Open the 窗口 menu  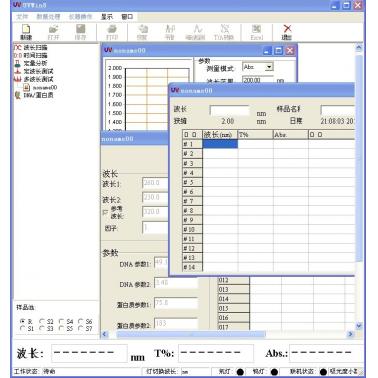pyautogui.click(x=127, y=17)
